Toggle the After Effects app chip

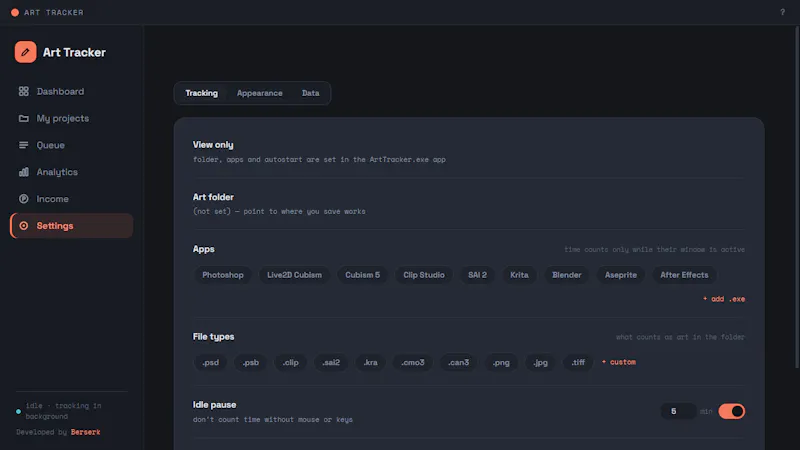pos(684,275)
